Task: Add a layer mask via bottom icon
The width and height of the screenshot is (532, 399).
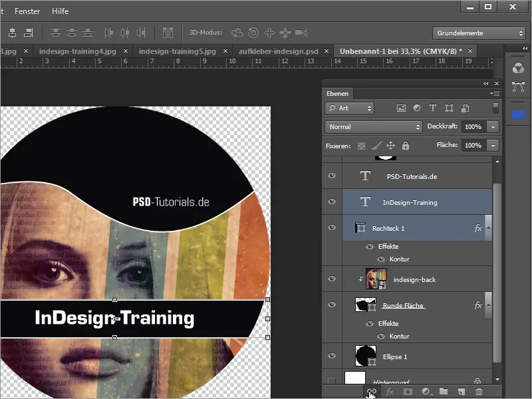Action: tap(408, 392)
